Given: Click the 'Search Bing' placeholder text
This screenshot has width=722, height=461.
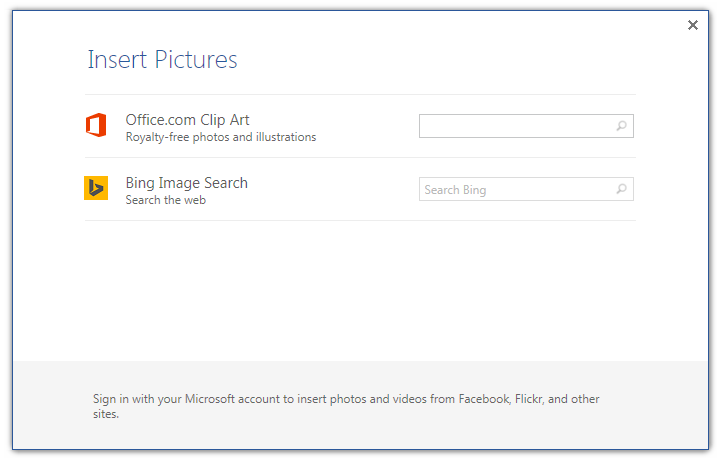Looking at the screenshot, I should click(455, 190).
